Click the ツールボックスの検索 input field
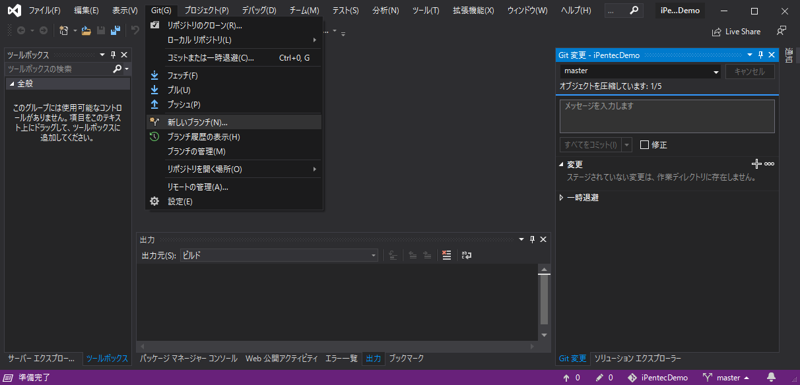This screenshot has width=800, height=385. point(59,68)
